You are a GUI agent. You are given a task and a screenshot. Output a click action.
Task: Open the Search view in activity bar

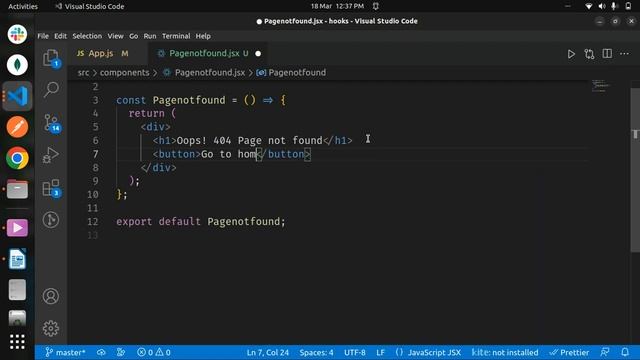click(51, 89)
